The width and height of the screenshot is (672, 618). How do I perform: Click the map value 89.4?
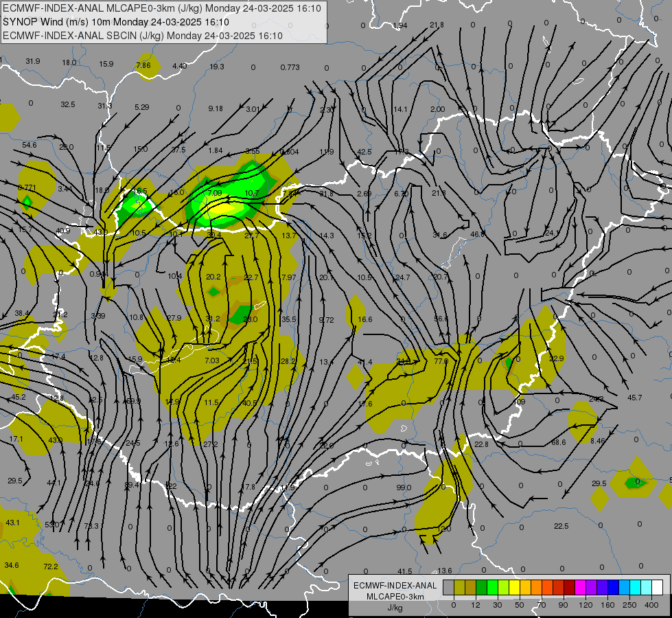tap(132, 485)
